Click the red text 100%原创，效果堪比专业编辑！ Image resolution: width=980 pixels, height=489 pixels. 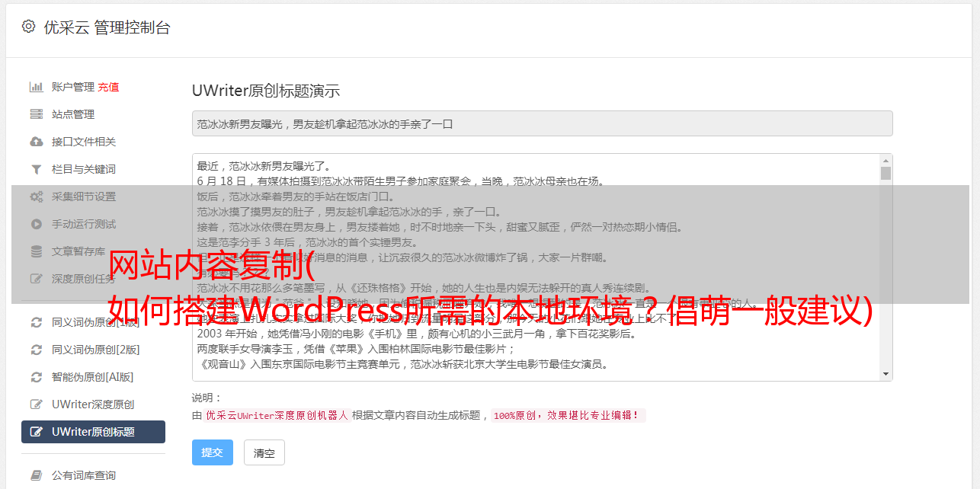[568, 415]
